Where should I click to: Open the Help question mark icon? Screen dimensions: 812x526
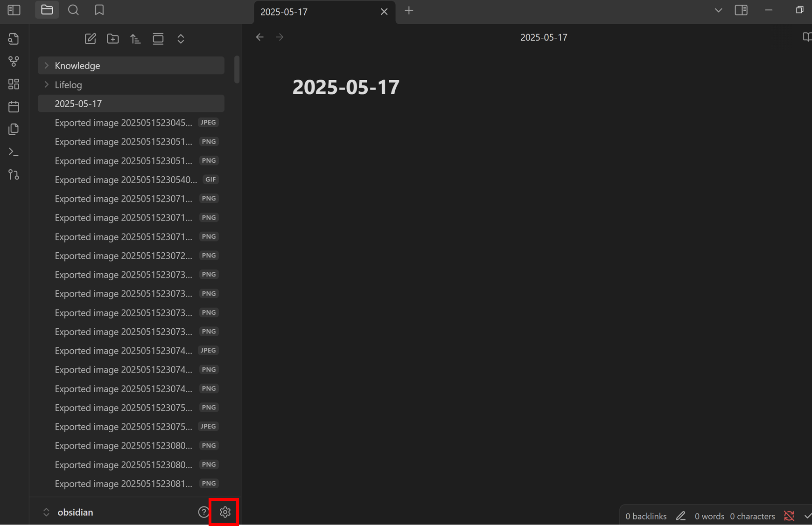(x=203, y=512)
